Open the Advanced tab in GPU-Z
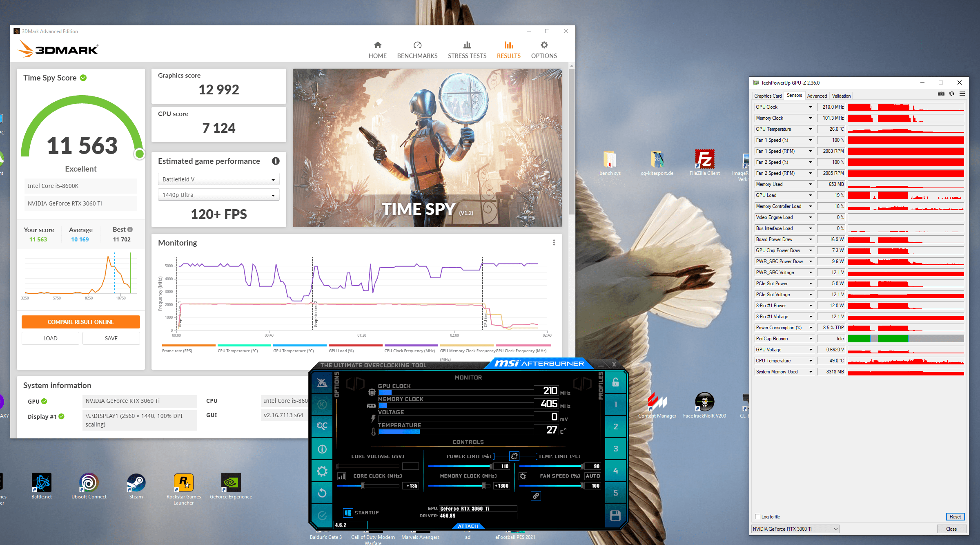This screenshot has height=545, width=980. 817,96
